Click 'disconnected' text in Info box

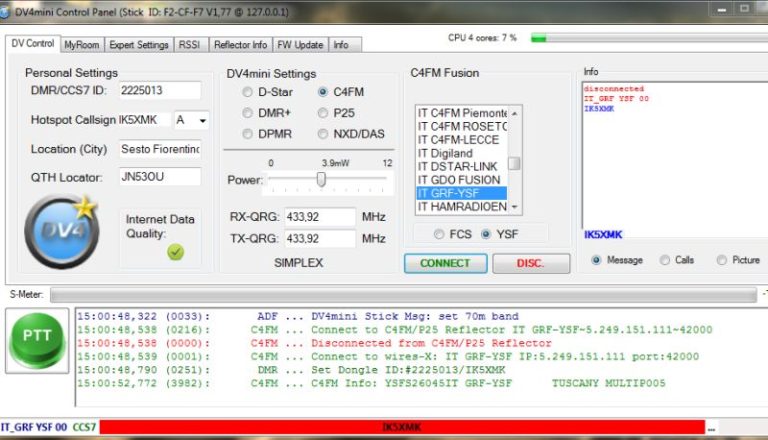pyautogui.click(x=614, y=89)
